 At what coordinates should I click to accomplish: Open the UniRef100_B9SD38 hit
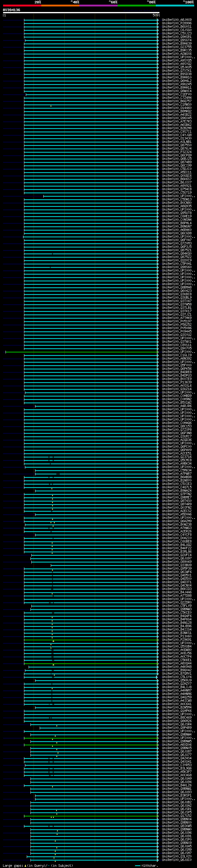176,74
